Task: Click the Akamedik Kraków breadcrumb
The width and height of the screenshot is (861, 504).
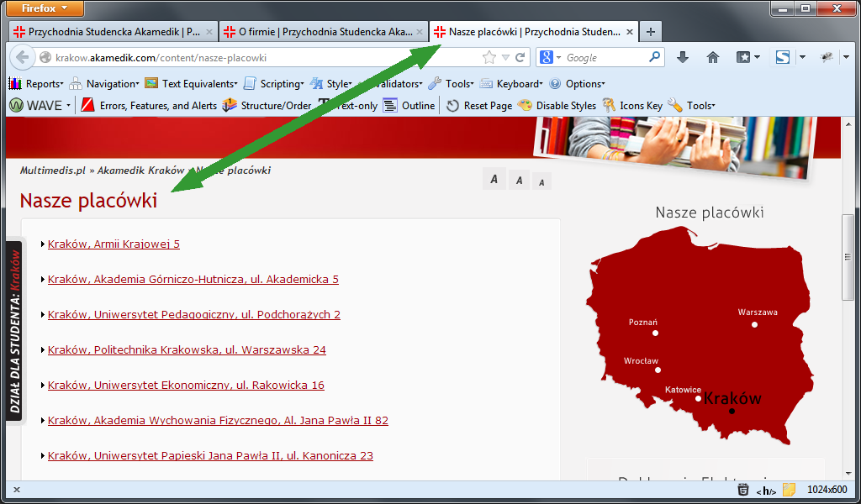Action: point(140,171)
